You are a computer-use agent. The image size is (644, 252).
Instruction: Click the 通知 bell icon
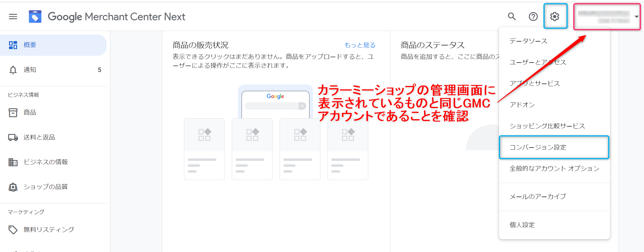13,70
